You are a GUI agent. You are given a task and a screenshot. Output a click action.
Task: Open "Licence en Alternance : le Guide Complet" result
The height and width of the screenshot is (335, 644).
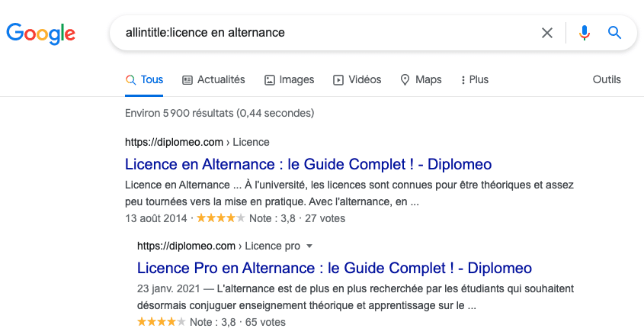point(308,164)
